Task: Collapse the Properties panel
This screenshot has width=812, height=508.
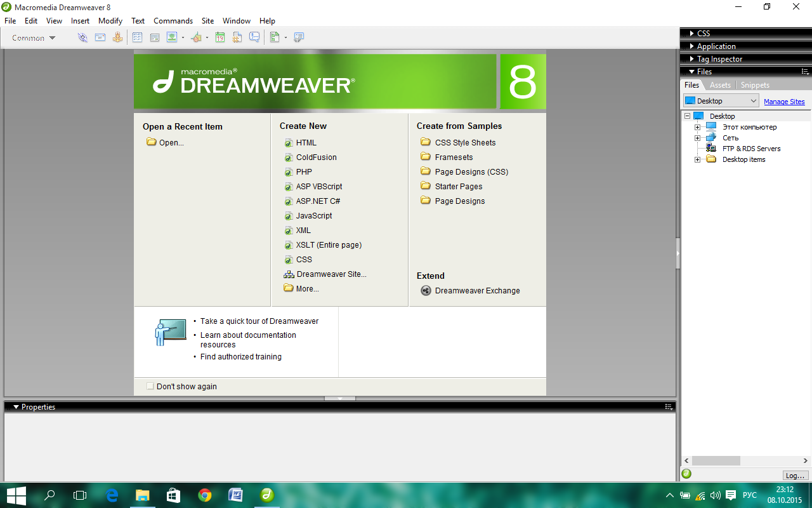Action: [16, 407]
